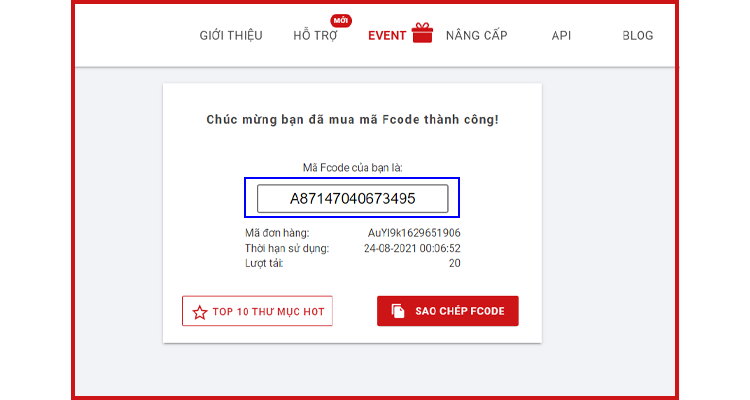Click the MỚI badge above HỖ TRỢ
The image size is (750, 400).
pyautogui.click(x=341, y=21)
